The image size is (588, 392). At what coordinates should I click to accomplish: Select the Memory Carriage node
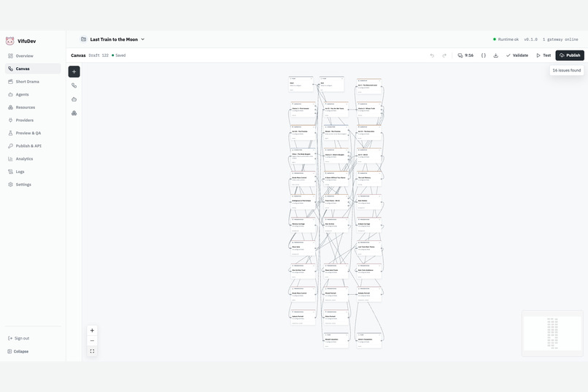303,225
